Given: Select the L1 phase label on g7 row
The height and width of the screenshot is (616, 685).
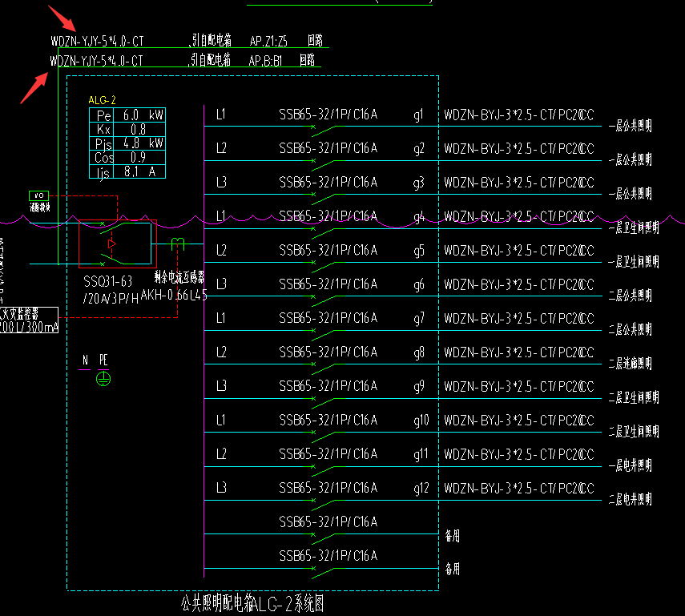Looking at the screenshot, I should pyautogui.click(x=220, y=318).
